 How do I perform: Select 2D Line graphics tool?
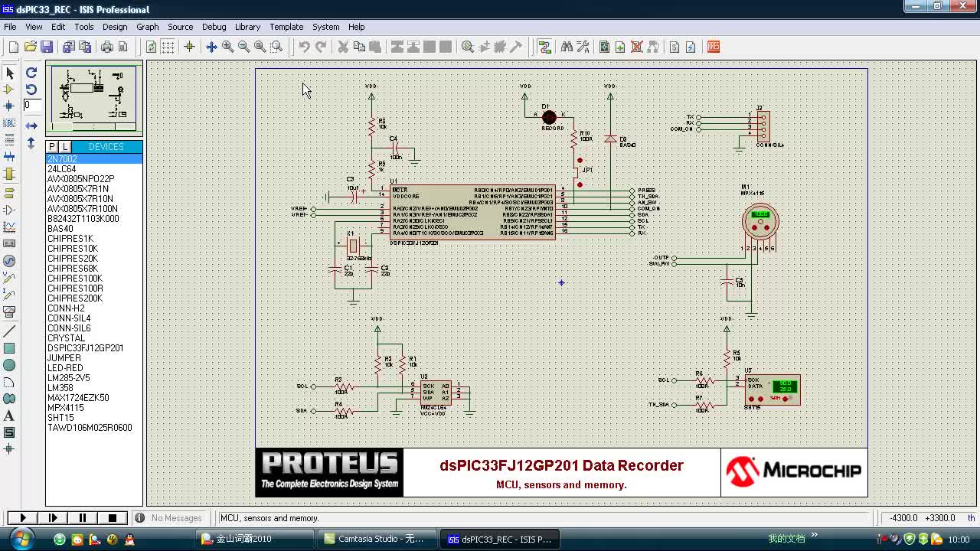click(x=9, y=331)
